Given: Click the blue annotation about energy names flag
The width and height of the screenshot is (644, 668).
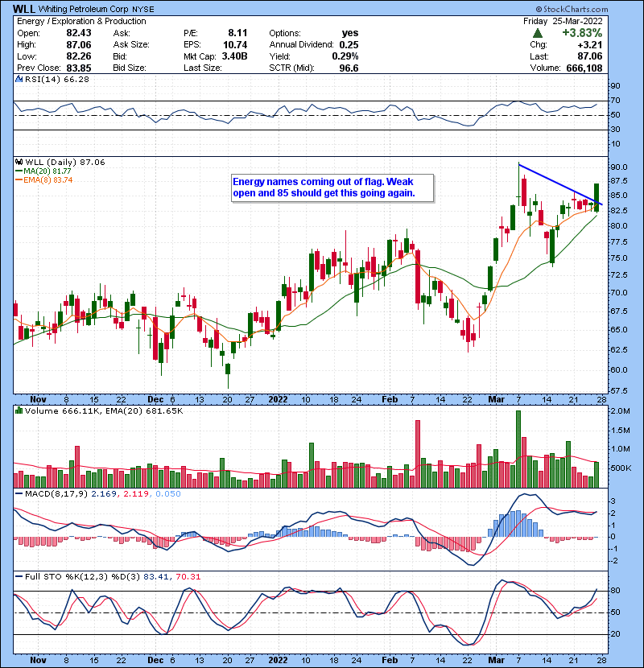Looking at the screenshot, I should tap(332, 188).
